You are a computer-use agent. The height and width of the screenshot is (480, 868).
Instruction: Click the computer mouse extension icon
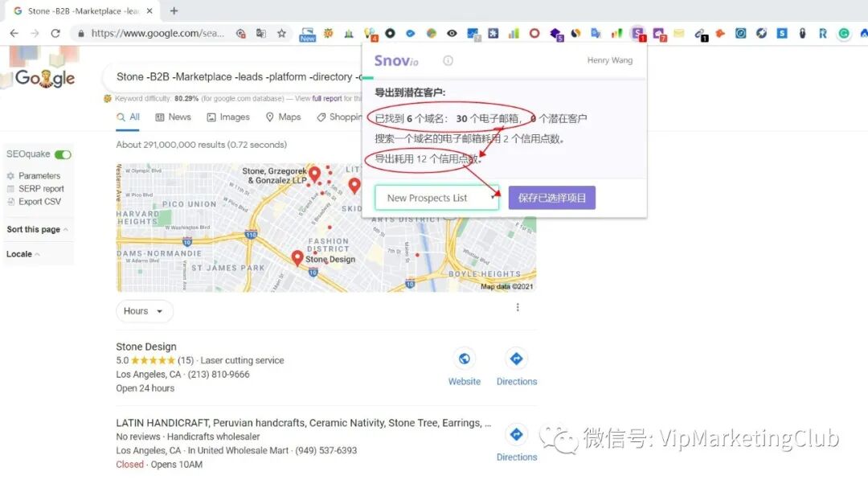[x=802, y=33]
